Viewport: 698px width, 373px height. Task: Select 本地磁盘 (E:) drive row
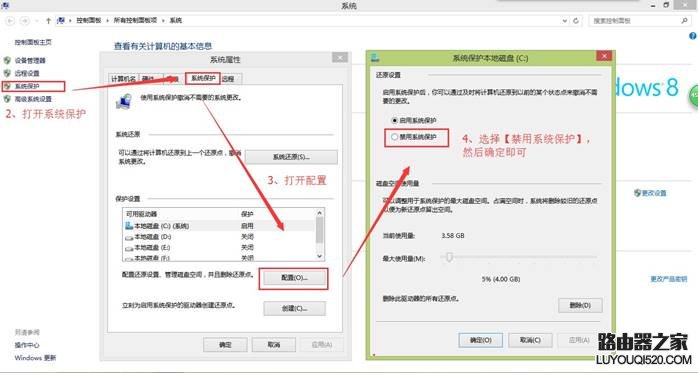pos(220,247)
